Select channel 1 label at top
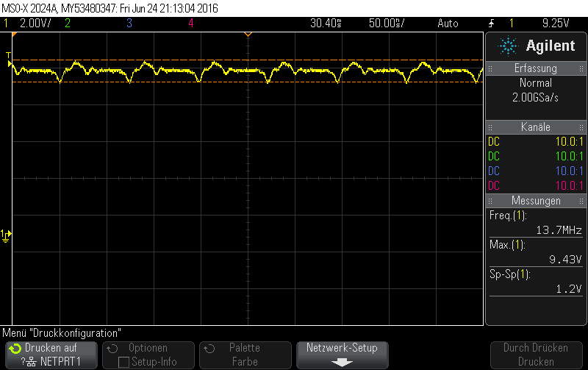 click(6, 24)
